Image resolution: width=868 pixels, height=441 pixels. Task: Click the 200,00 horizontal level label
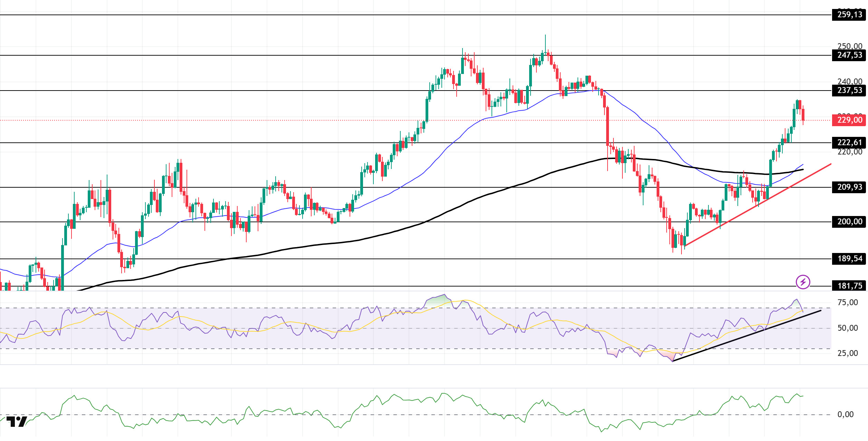pos(849,222)
